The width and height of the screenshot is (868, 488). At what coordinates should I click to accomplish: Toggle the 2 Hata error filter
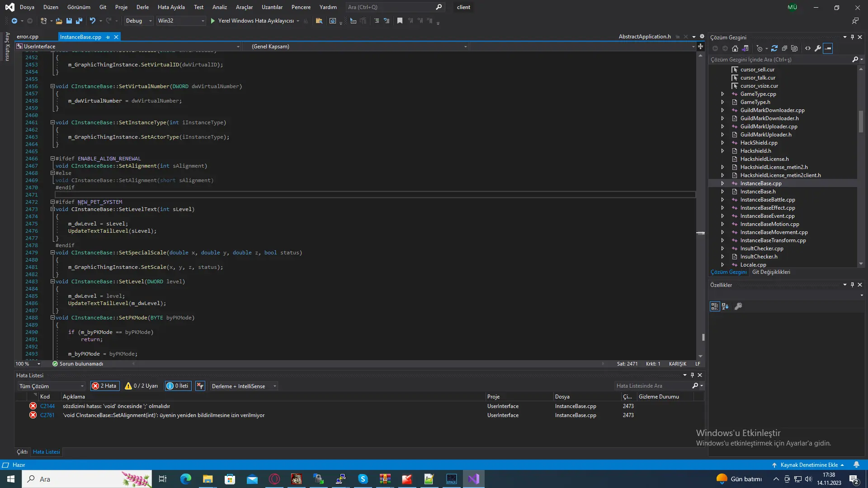pos(104,386)
